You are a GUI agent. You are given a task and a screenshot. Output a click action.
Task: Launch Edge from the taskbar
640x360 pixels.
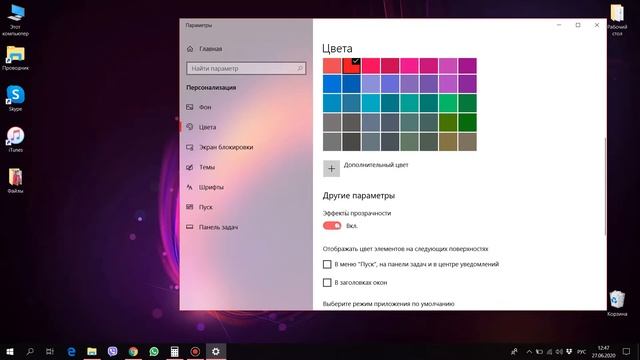[x=71, y=351]
